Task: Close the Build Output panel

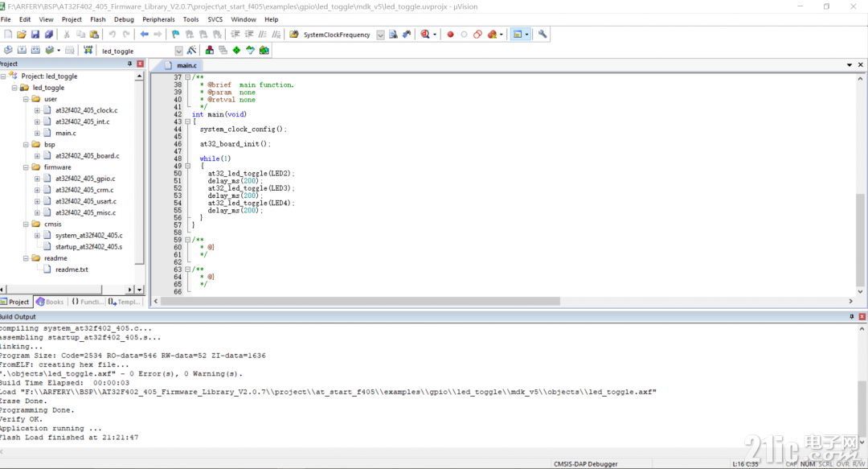Action: (862, 316)
